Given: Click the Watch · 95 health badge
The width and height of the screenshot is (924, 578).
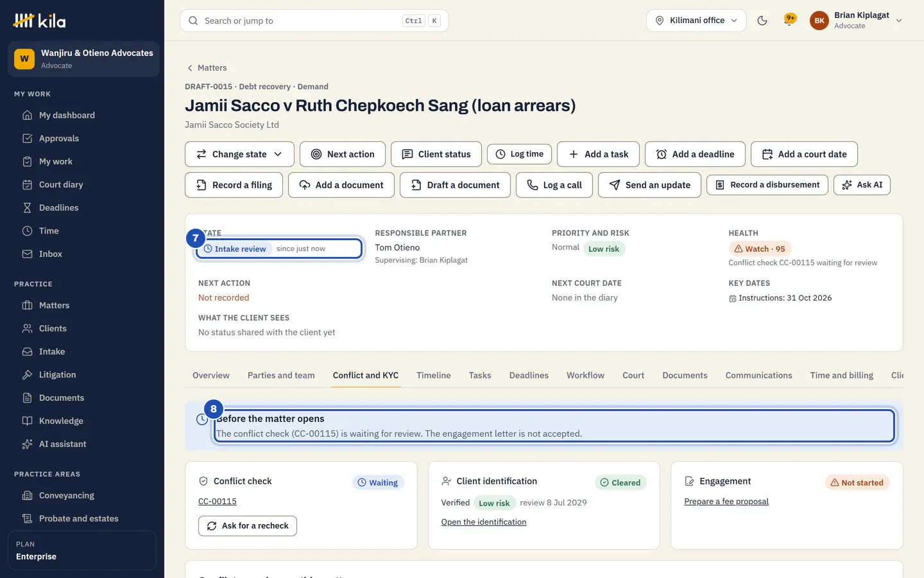Looking at the screenshot, I should tap(760, 249).
